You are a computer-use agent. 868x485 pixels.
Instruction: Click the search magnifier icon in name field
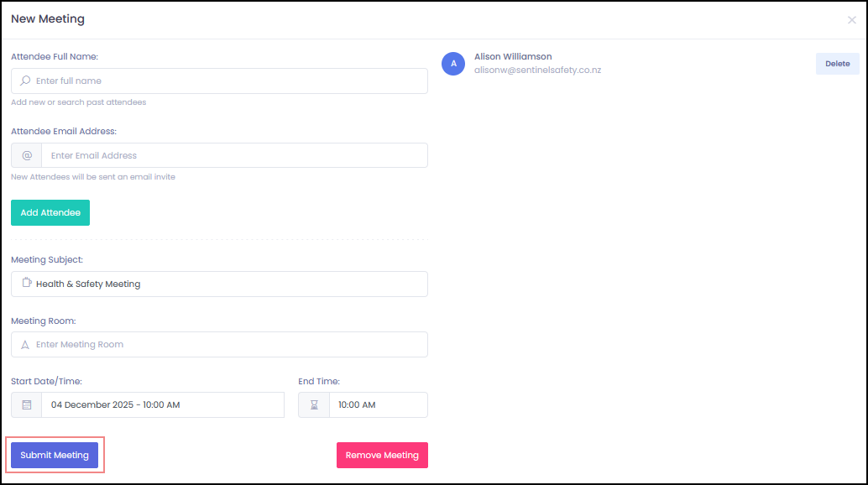pos(25,81)
